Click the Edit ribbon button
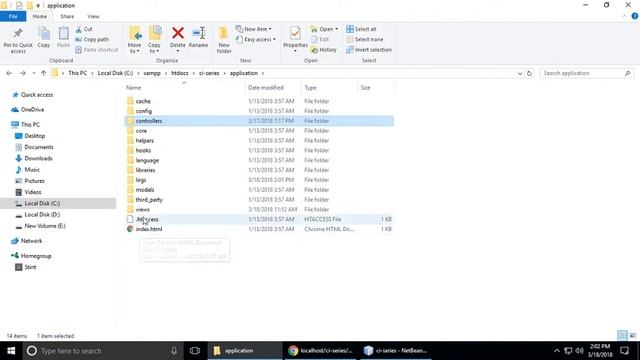 click(x=320, y=40)
